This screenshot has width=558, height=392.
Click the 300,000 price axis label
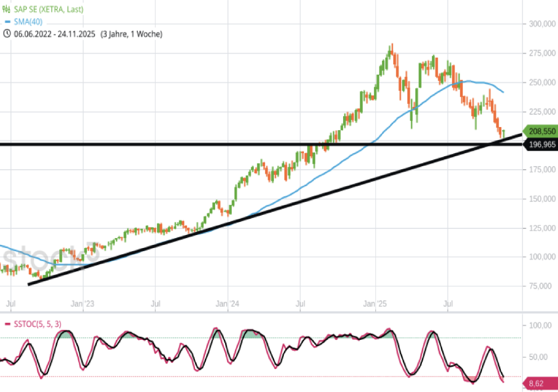pos(542,24)
